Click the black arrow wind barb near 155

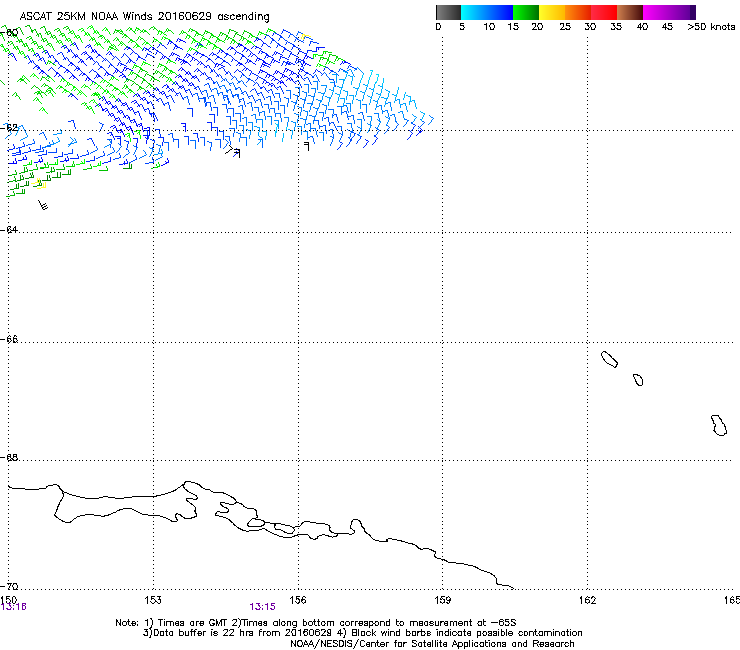(233, 152)
